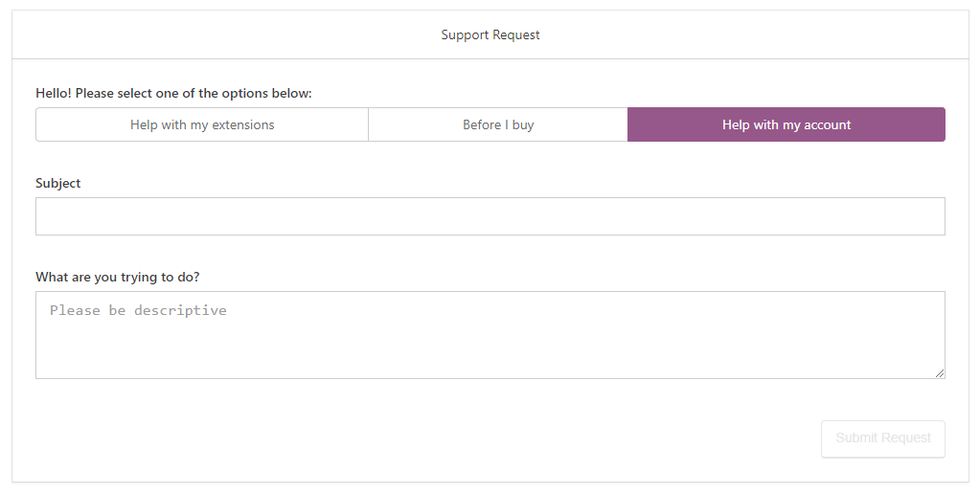The image size is (980, 494).
Task: Select the purple Help with my account option
Action: (x=786, y=124)
